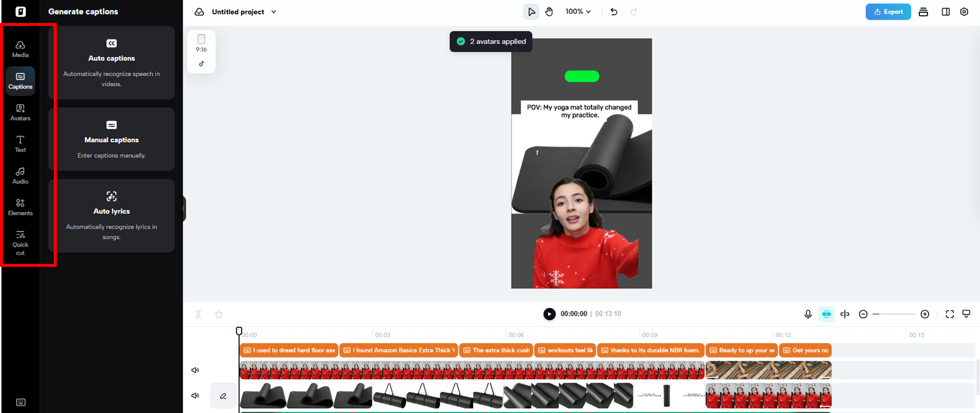Viewport: 980px width, 413px height.
Task: Zoom in the timeline with plus icon
Action: tap(925, 314)
